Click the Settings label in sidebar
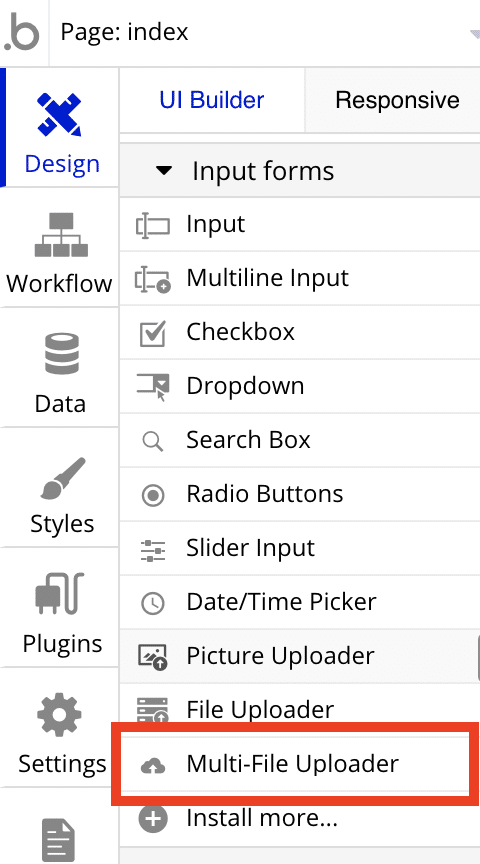Viewport: 480px width, 864px height. [62, 764]
